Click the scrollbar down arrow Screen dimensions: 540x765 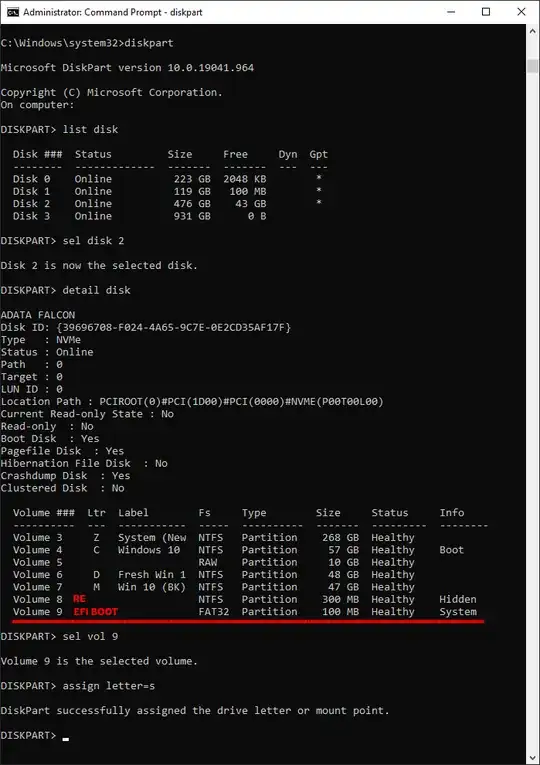(x=532, y=758)
